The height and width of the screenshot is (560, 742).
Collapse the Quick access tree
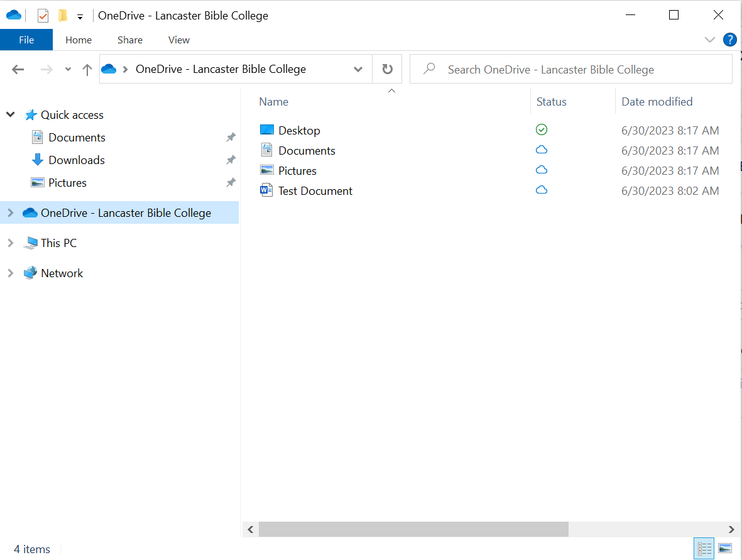tap(11, 114)
